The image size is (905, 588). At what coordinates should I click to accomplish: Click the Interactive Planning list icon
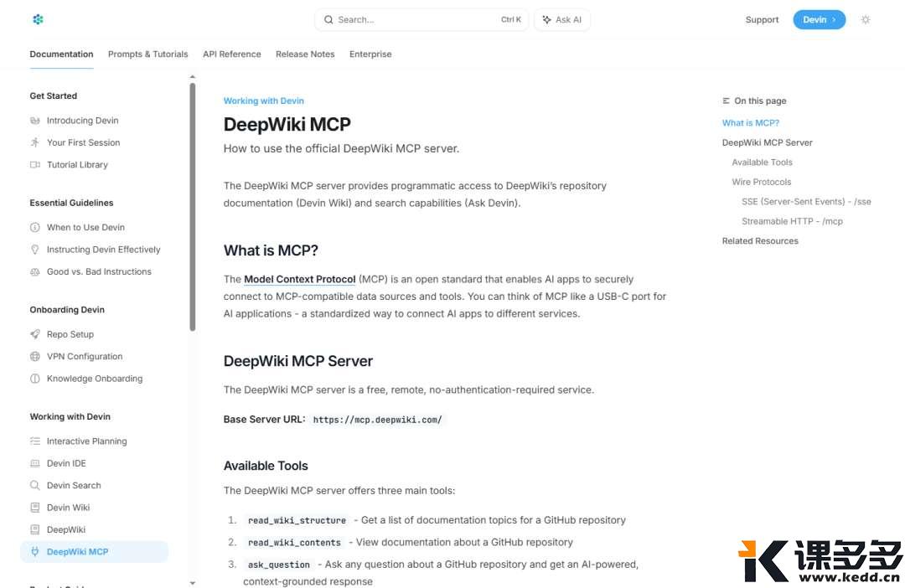tap(35, 441)
